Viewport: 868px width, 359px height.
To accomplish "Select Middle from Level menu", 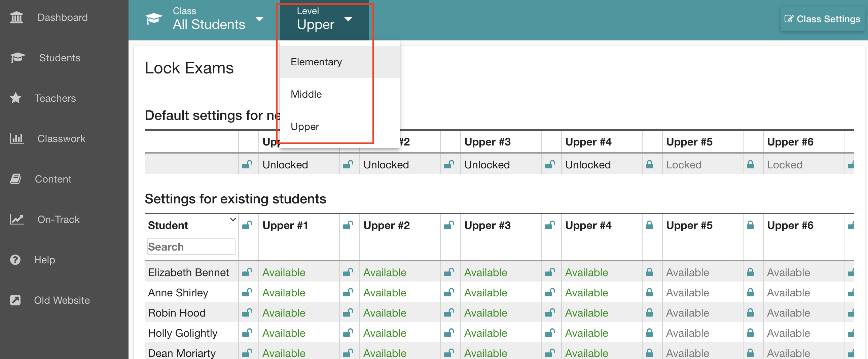I will pyautogui.click(x=340, y=94).
